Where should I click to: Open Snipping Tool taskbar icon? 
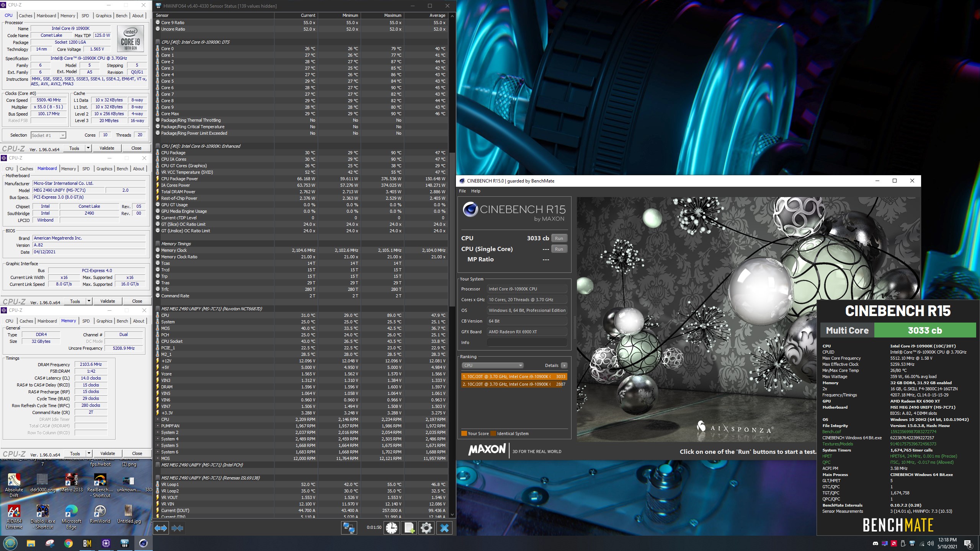(50, 543)
